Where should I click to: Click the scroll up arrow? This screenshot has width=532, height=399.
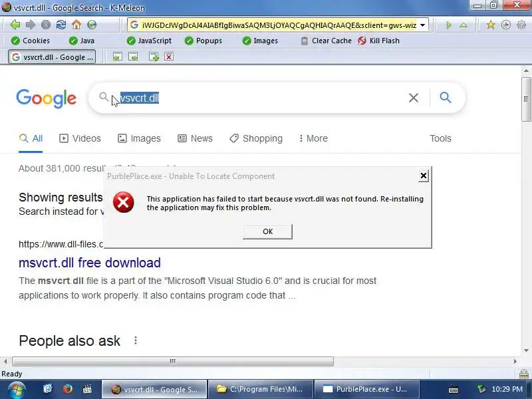(x=526, y=71)
